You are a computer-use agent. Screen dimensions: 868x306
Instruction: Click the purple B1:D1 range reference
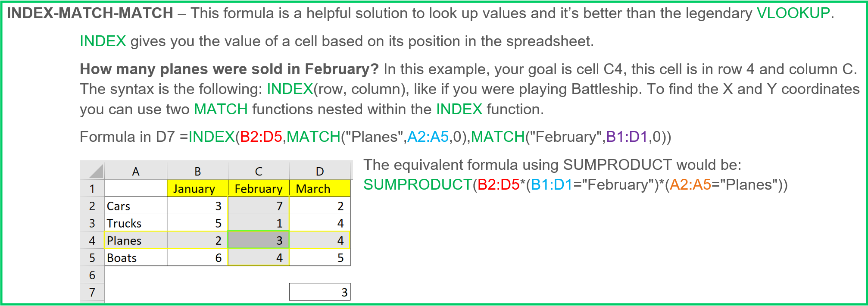point(627,137)
